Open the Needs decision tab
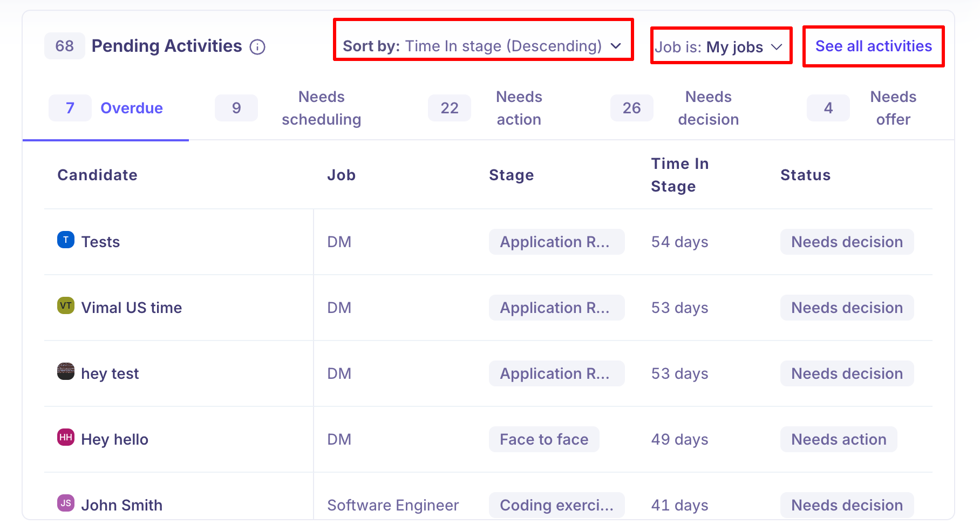 tap(708, 108)
